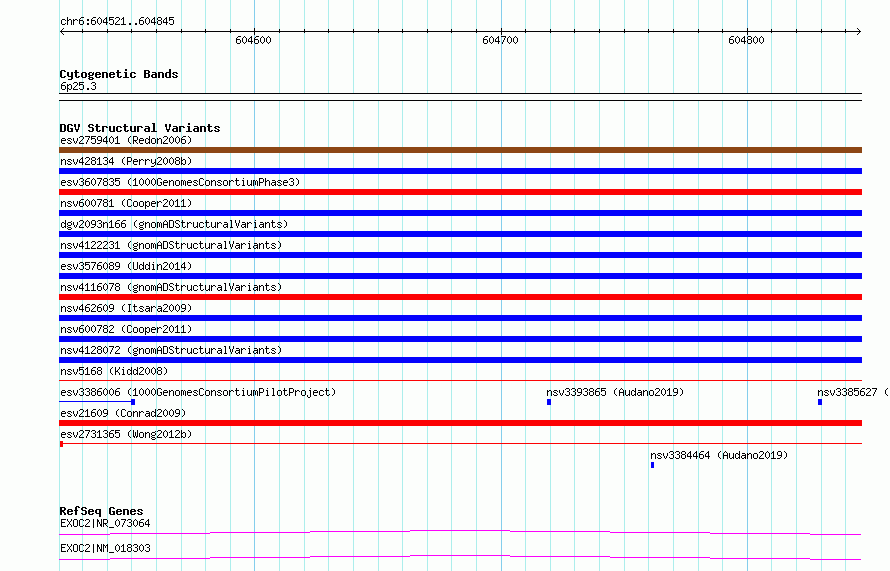The image size is (890, 571).
Task: Click the 6p25.3 cytogenetic band track
Action: pyautogui.click(x=460, y=97)
